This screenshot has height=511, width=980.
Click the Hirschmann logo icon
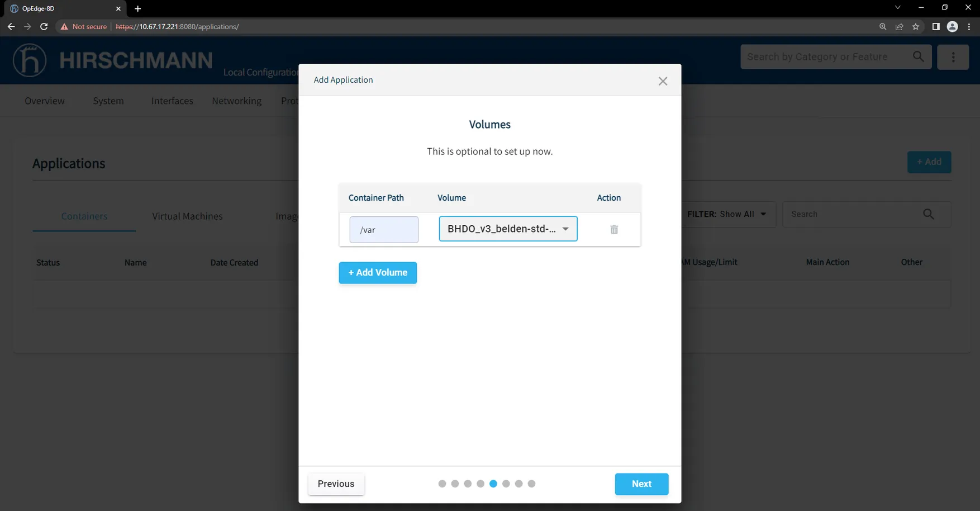click(x=30, y=60)
